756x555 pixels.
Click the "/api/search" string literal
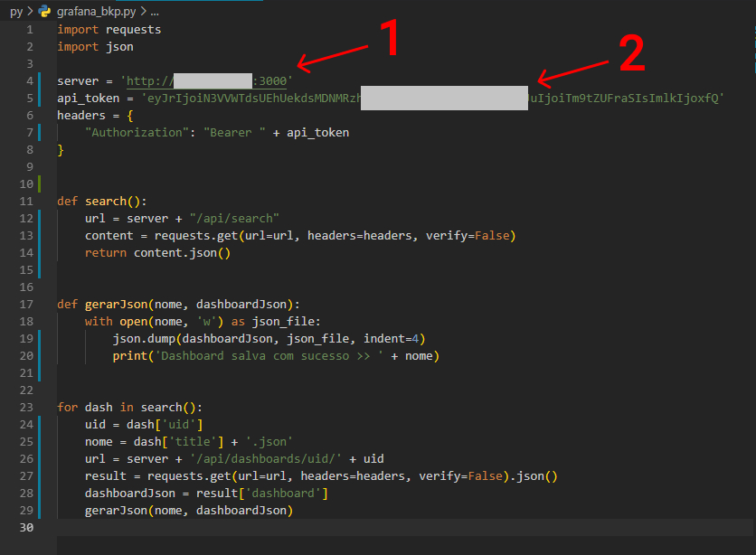pyautogui.click(x=234, y=219)
